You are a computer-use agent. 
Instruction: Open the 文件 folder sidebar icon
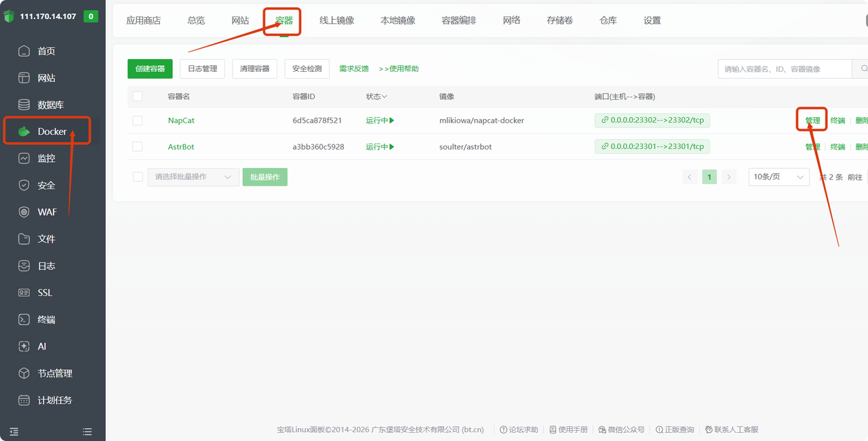click(24, 239)
